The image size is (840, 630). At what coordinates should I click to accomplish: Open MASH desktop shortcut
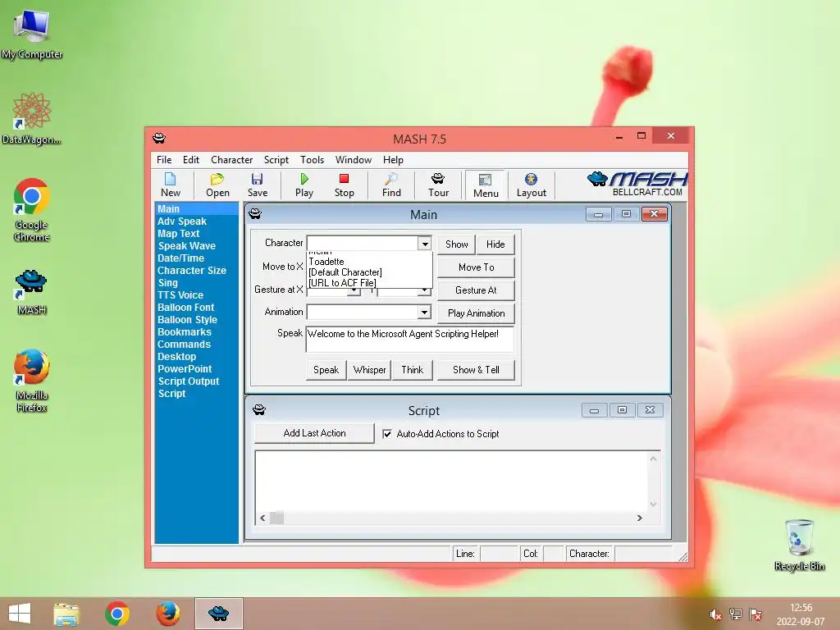[x=32, y=292]
